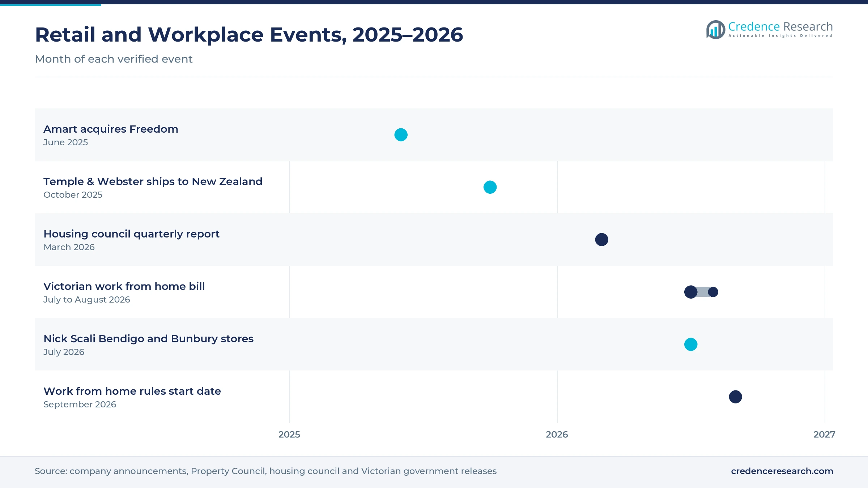Select the Work from home rules September marker
This screenshot has width=868, height=488.
click(x=735, y=397)
